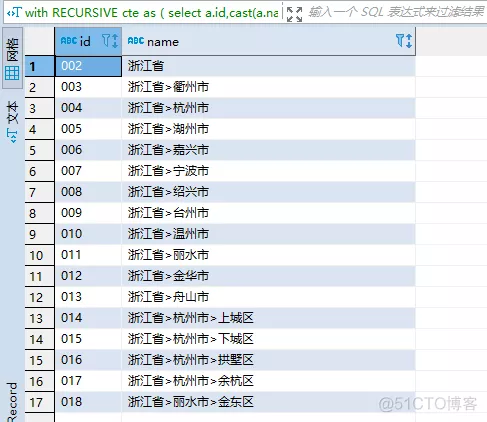Screen dimensions: 487x422
Task: Select the cell 浙江省>嘉兴市
Action: [269, 150]
